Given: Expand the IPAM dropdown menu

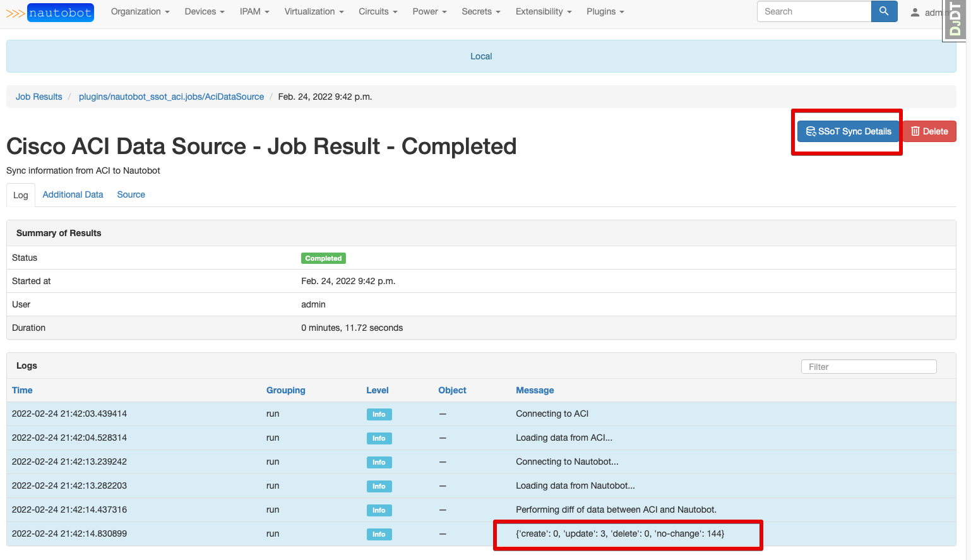Looking at the screenshot, I should click(x=254, y=11).
